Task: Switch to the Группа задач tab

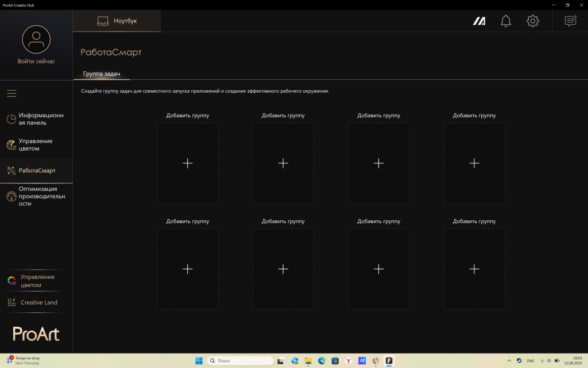Action: point(101,74)
